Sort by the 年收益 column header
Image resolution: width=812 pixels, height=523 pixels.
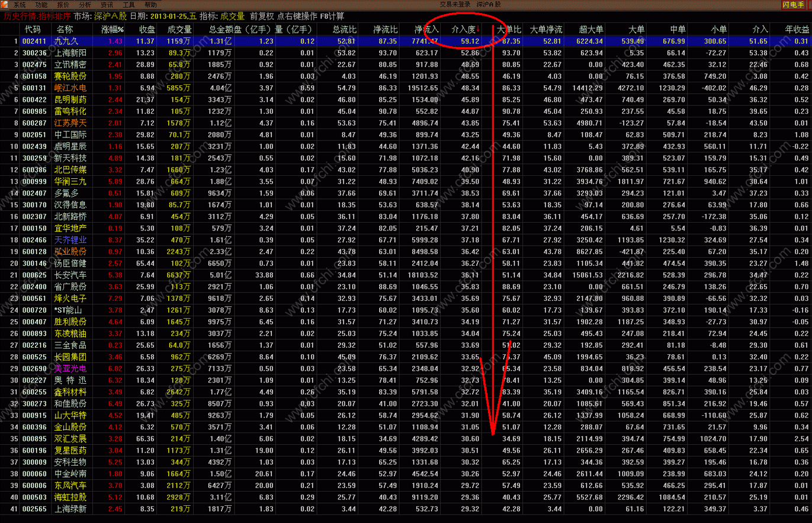pyautogui.click(x=797, y=29)
